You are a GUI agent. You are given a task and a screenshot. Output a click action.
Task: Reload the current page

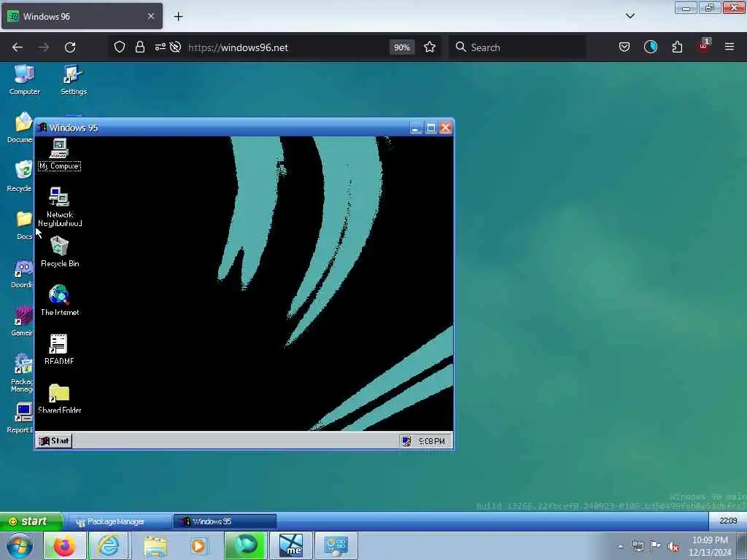(x=70, y=47)
